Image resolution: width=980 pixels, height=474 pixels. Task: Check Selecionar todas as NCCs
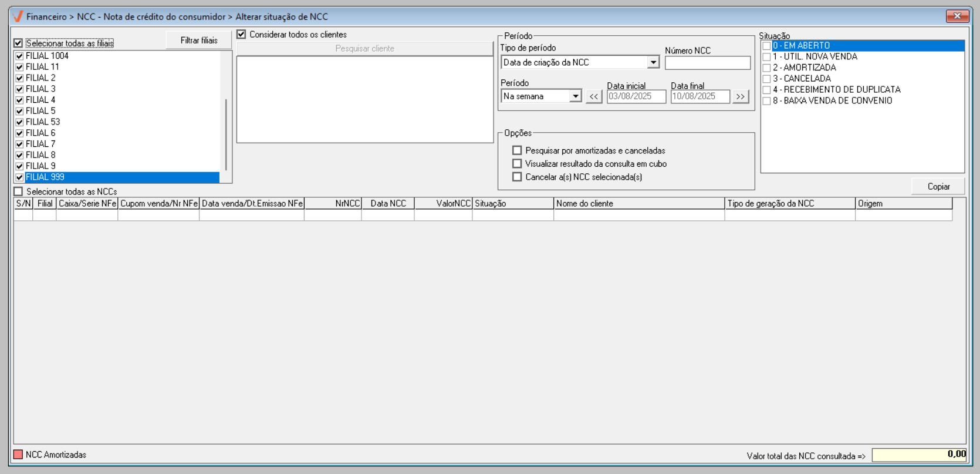pos(18,191)
